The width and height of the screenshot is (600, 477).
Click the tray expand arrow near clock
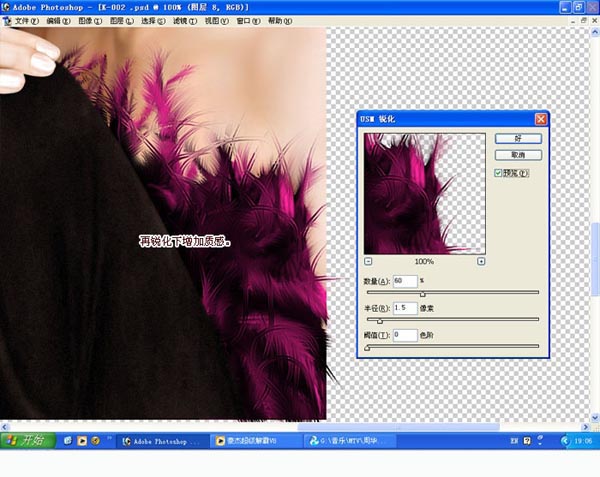point(565,441)
